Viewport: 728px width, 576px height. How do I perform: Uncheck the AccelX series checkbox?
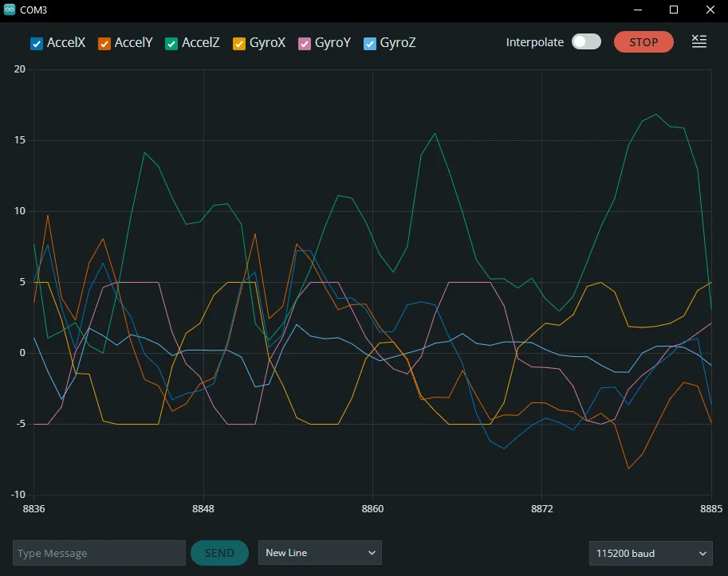(x=36, y=43)
